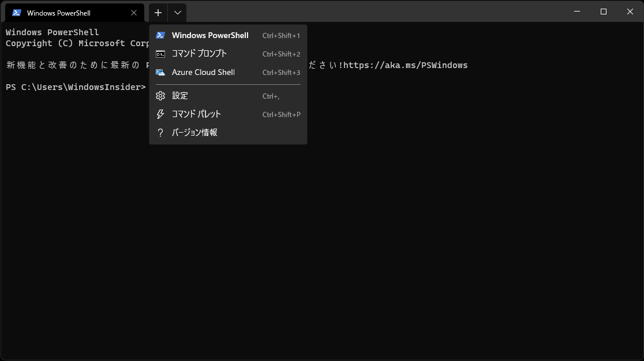
Task: Close the Terminal window
Action: (x=630, y=12)
